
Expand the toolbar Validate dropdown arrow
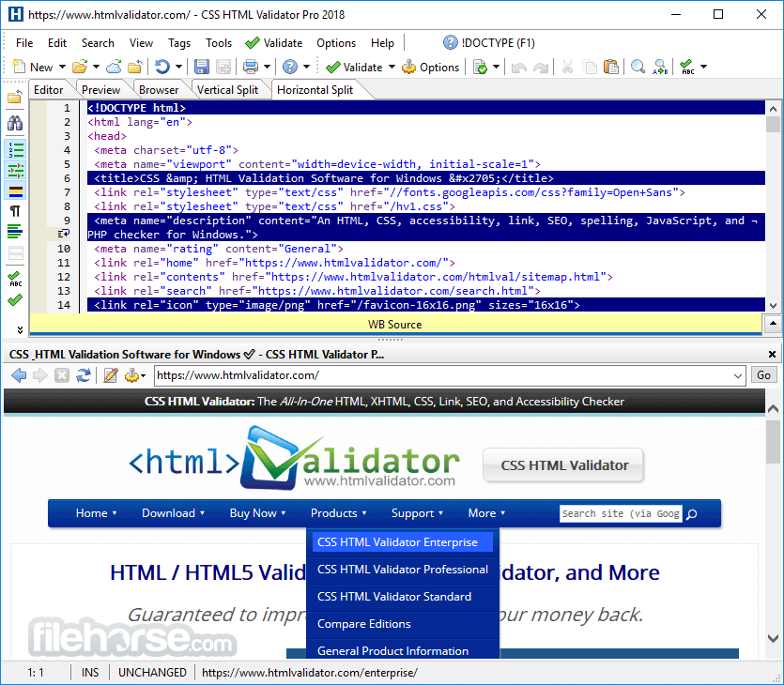[x=392, y=67]
